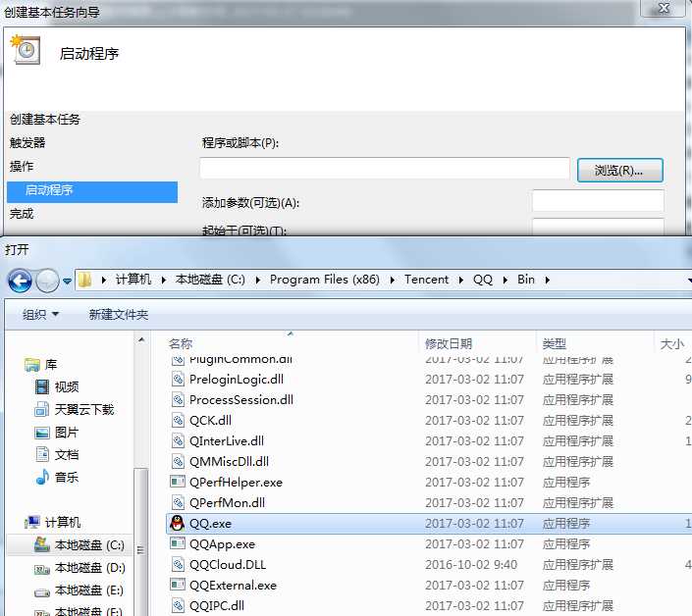Click the QQIPC.dll file icon
The width and height of the screenshot is (692, 616).
coord(178,605)
